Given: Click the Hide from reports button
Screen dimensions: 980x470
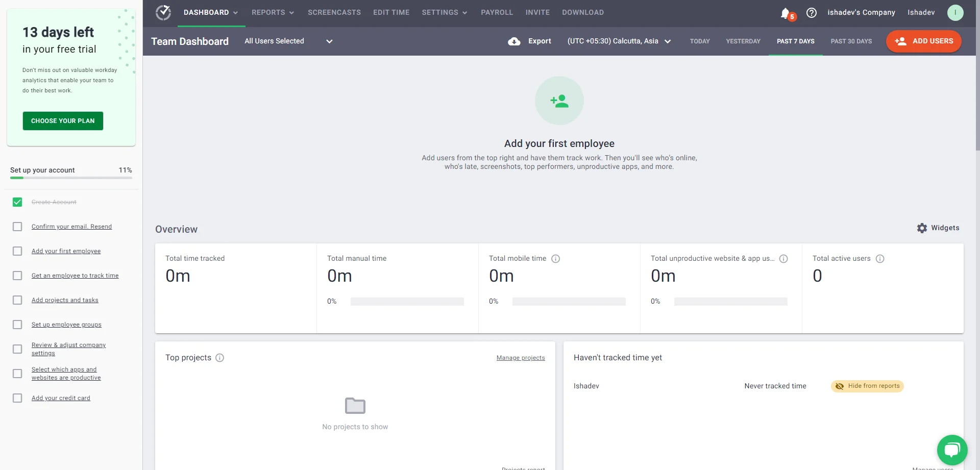Looking at the screenshot, I should click(867, 386).
